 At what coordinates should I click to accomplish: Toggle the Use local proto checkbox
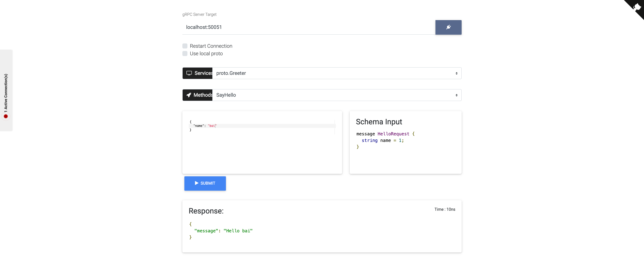[x=185, y=54]
